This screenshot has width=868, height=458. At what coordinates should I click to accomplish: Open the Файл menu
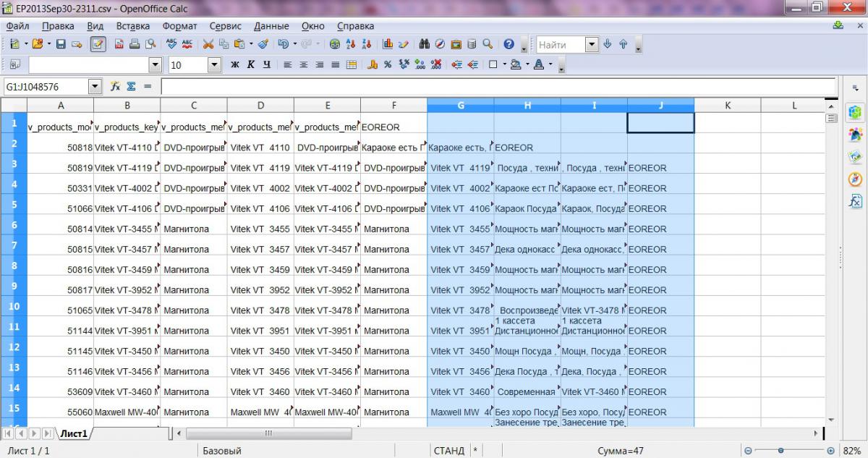17,25
